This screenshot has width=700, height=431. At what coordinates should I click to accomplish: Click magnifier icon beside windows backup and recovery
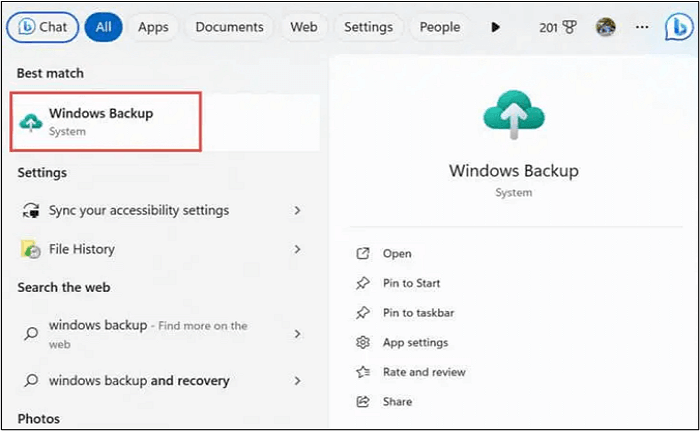click(x=31, y=381)
